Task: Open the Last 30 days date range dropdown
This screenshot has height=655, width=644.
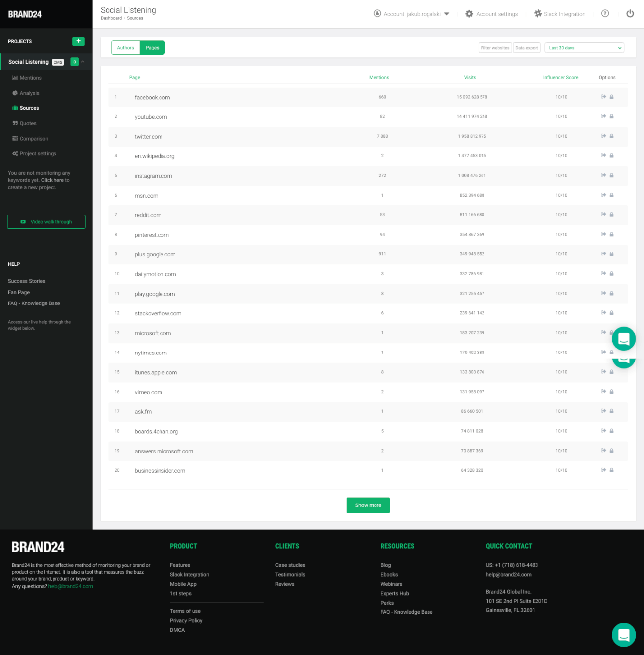Action: [584, 48]
